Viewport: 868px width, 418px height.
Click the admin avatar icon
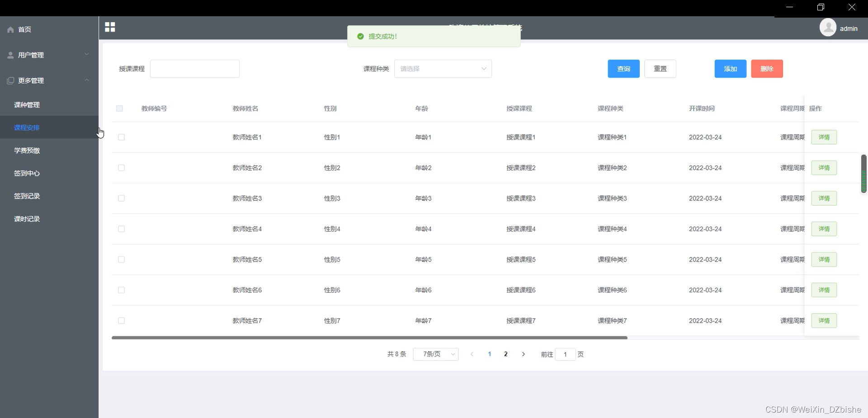pyautogui.click(x=828, y=28)
